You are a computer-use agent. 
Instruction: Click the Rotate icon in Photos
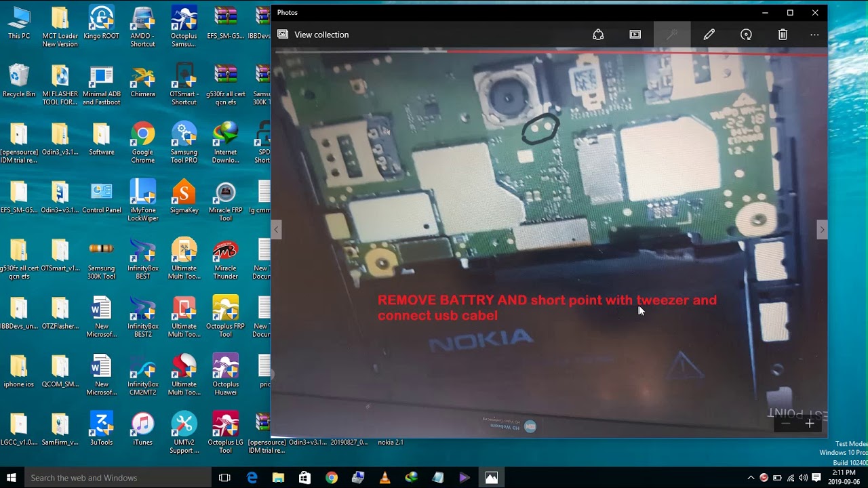click(746, 35)
